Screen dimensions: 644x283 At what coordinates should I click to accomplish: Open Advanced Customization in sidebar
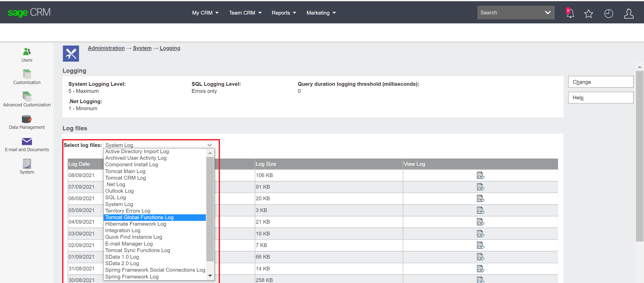click(x=27, y=100)
